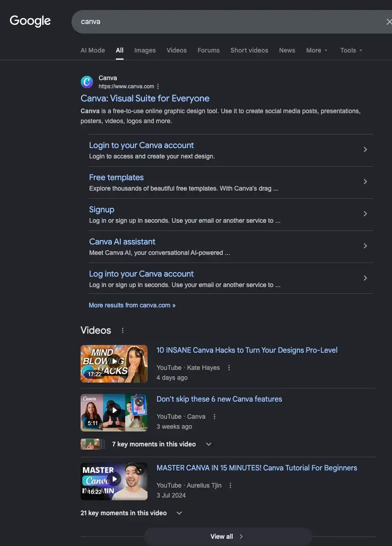
Task: Open three-dot options for Aurelius Tjin video
Action: click(x=230, y=485)
